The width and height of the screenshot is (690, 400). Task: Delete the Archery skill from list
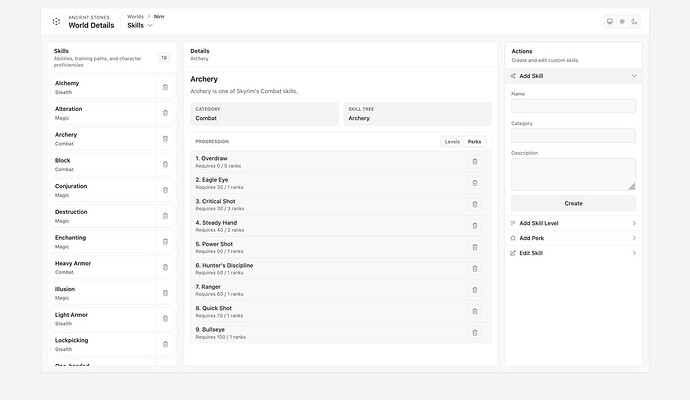click(165, 139)
